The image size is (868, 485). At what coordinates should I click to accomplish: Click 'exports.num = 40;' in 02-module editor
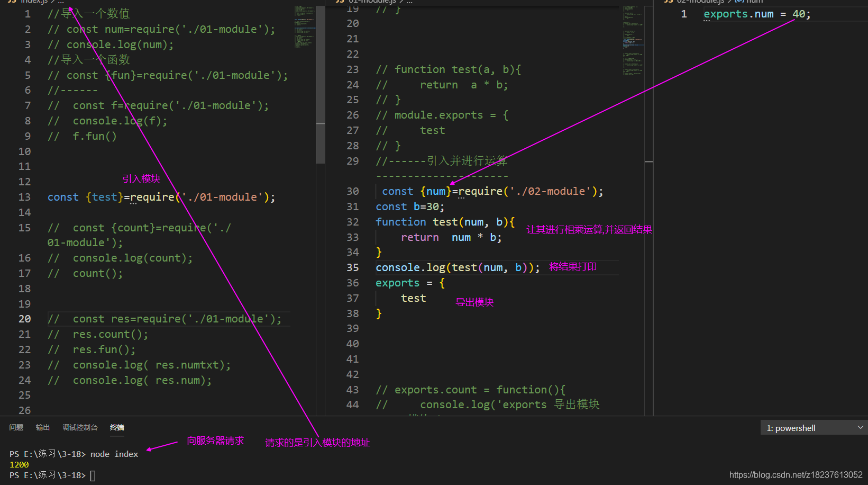coord(757,14)
